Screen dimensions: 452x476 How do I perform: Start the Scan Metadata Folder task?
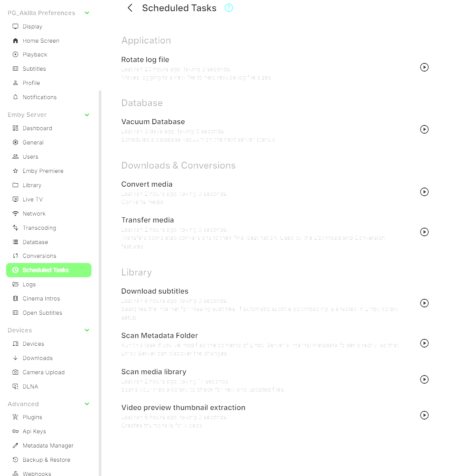pyautogui.click(x=424, y=343)
